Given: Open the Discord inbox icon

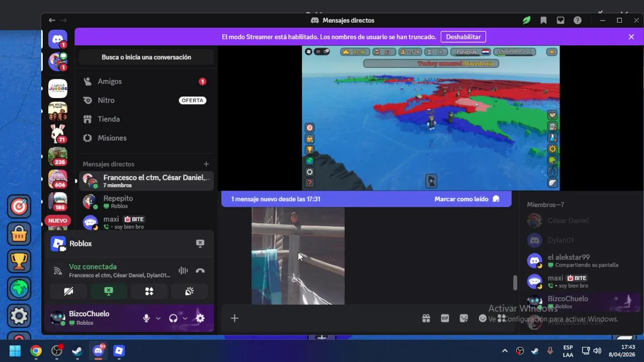Looking at the screenshot, I should pos(560,20).
